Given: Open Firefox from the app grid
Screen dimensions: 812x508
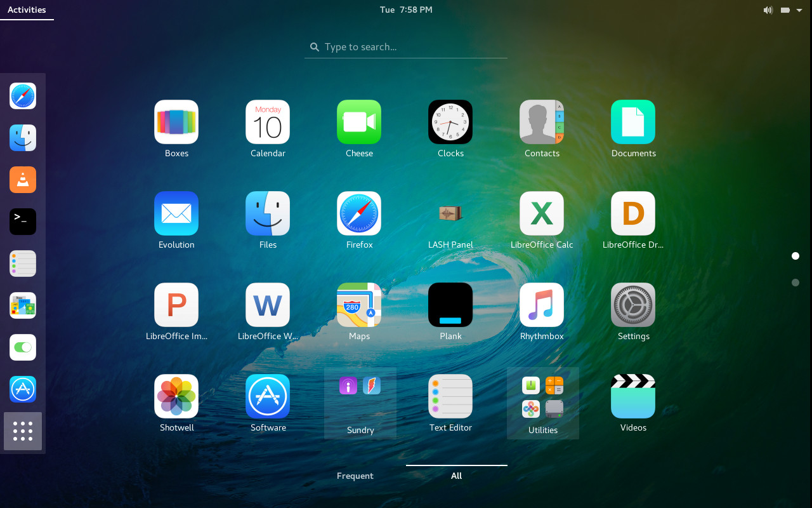Looking at the screenshot, I should point(359,213).
